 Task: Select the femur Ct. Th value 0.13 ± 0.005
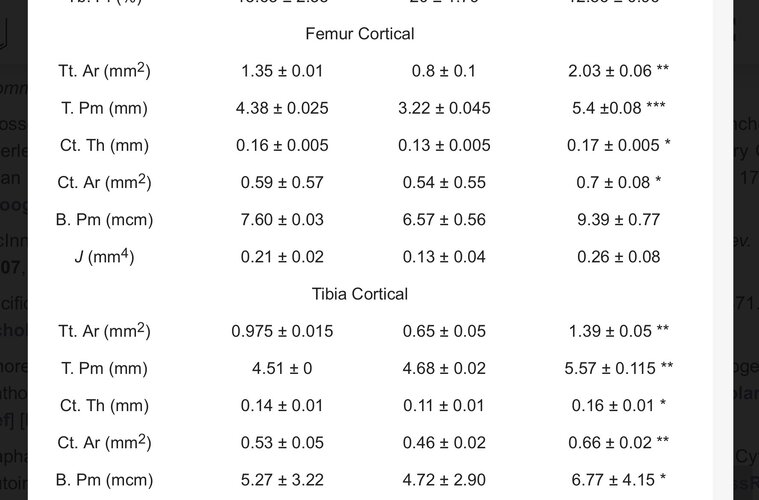pyautogui.click(x=444, y=145)
